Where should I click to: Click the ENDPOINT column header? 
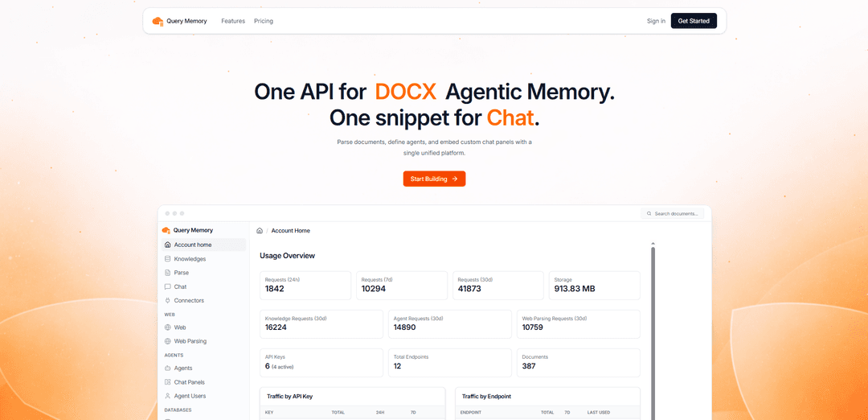470,413
